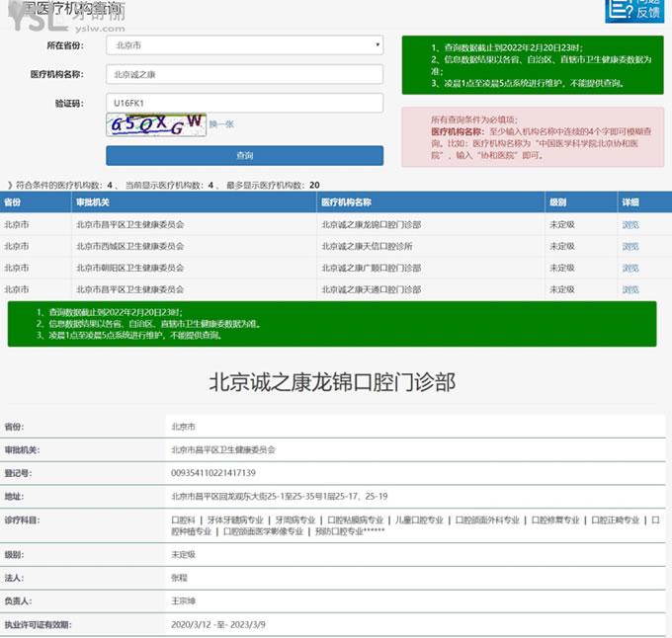Click the detail 级别 value 未定级
This screenshot has height=638, width=672.
(183, 554)
